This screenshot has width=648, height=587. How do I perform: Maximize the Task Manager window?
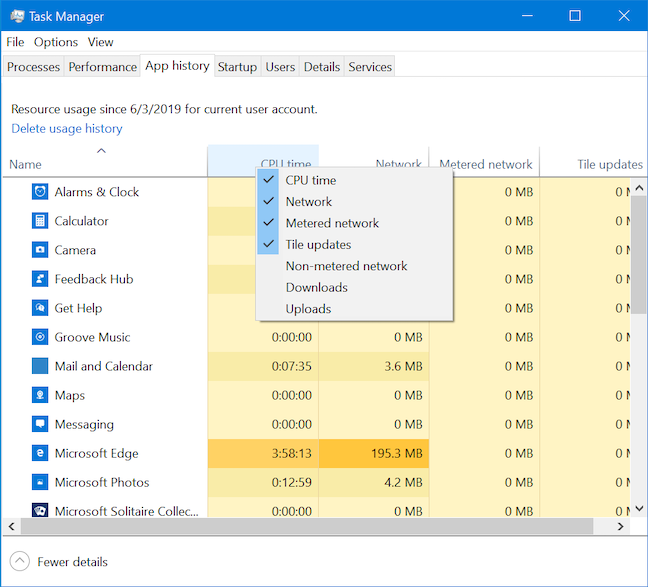click(575, 16)
